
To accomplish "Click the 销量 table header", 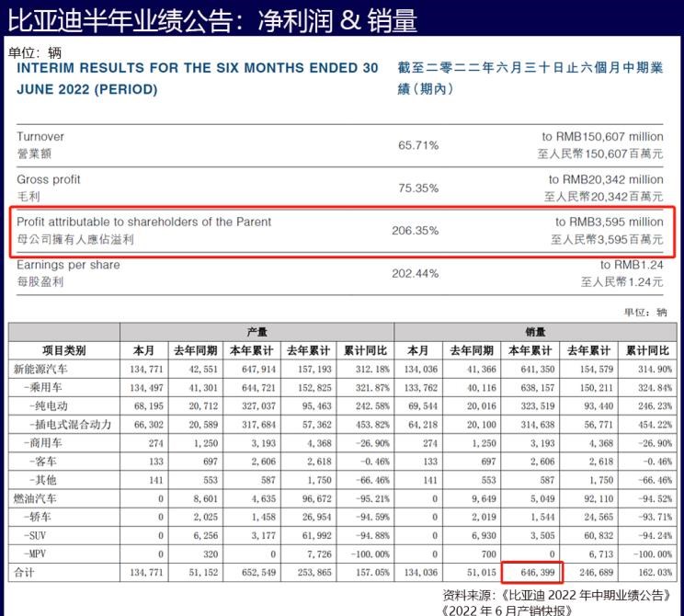I will point(535,332).
